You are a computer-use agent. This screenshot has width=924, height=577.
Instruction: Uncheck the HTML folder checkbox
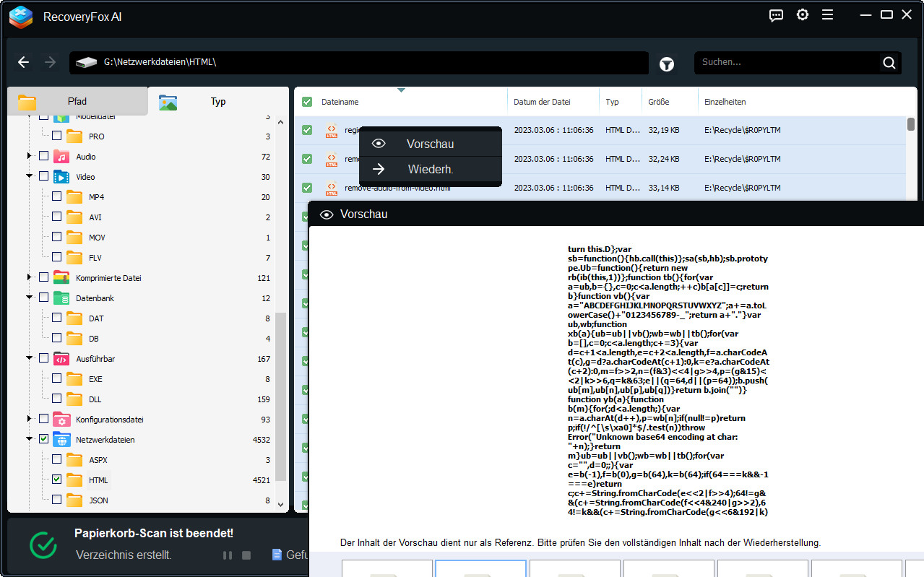[x=56, y=480]
